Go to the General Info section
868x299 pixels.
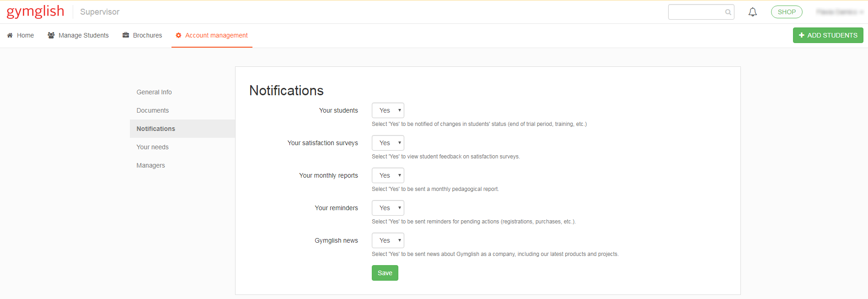pyautogui.click(x=154, y=92)
